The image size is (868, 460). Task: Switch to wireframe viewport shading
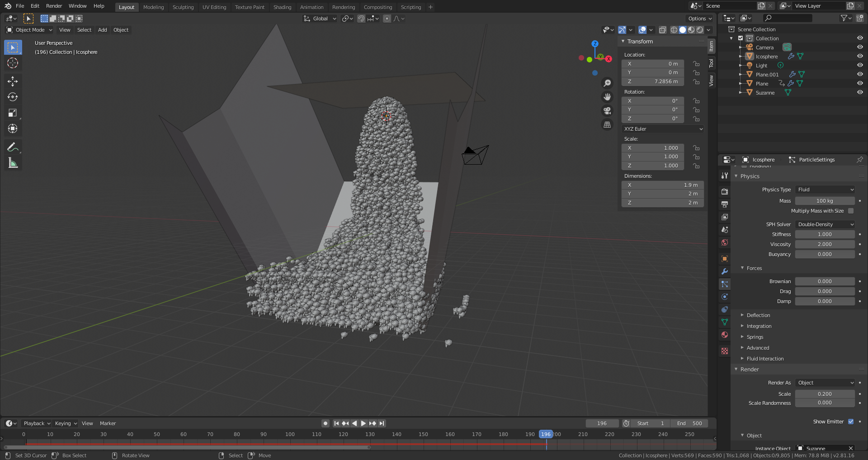click(674, 30)
